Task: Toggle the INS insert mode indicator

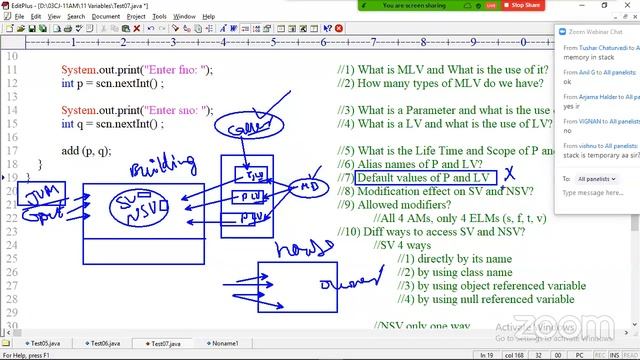Action: [x=614, y=356]
